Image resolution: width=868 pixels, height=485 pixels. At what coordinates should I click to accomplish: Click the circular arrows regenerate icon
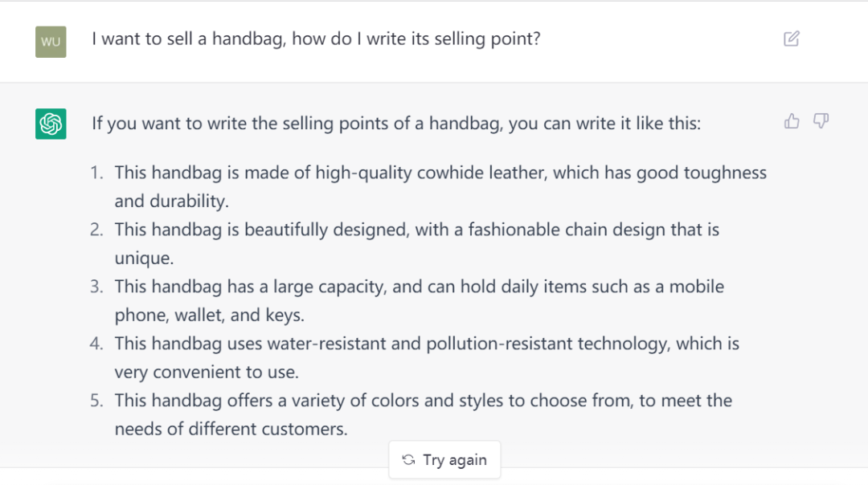coord(408,459)
